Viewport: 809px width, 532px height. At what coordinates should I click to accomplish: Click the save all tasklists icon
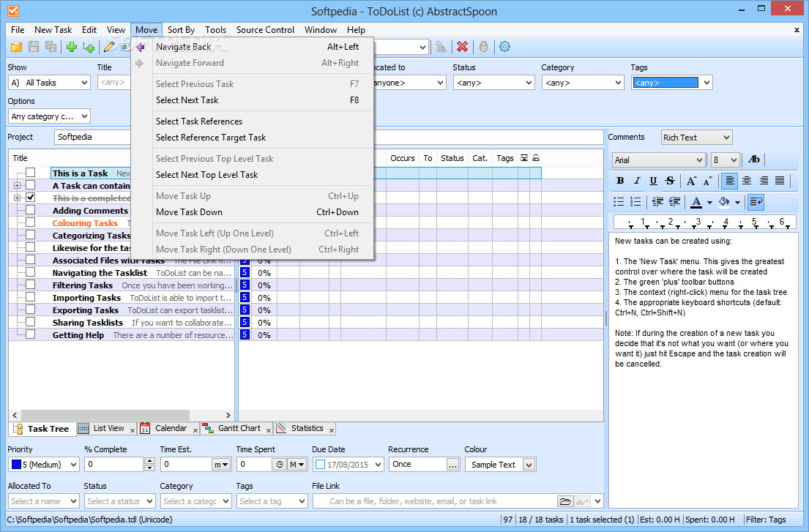[51, 47]
